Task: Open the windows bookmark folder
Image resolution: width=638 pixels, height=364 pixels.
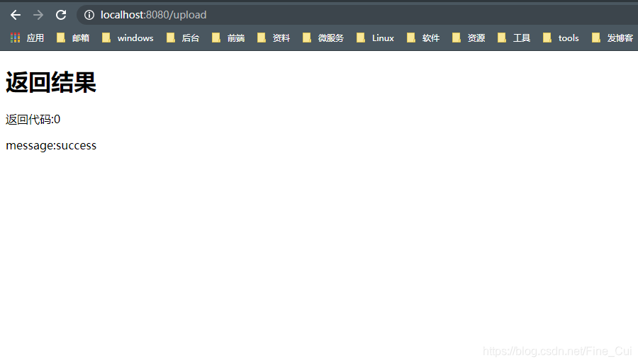Action: (128, 38)
